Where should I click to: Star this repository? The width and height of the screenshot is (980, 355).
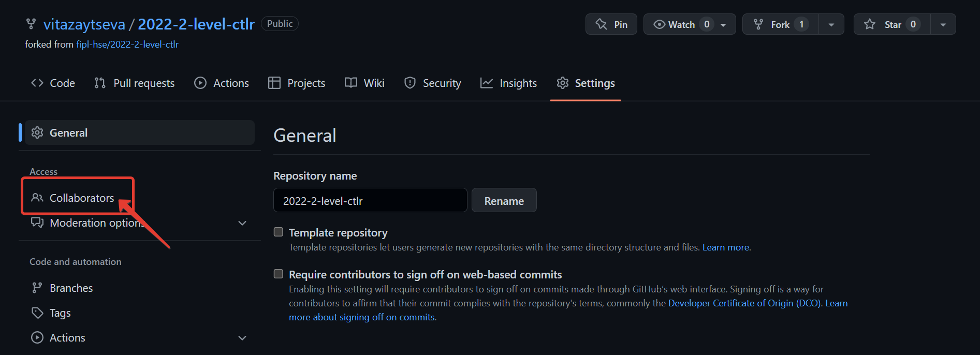893,24
